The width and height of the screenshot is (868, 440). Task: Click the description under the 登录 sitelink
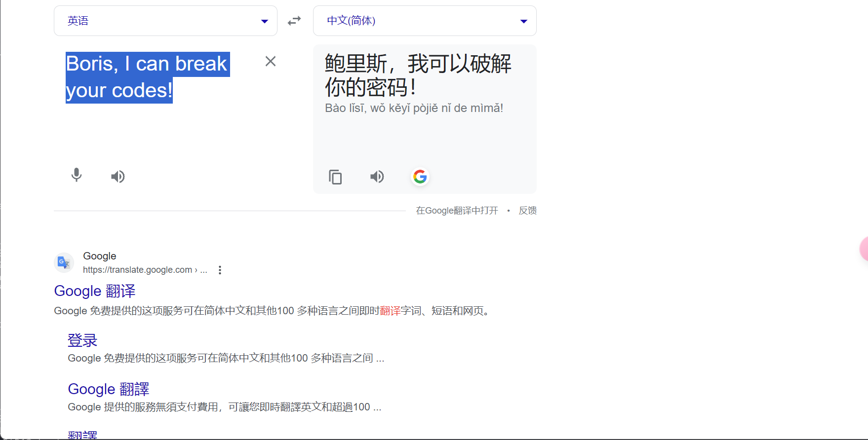click(226, 358)
